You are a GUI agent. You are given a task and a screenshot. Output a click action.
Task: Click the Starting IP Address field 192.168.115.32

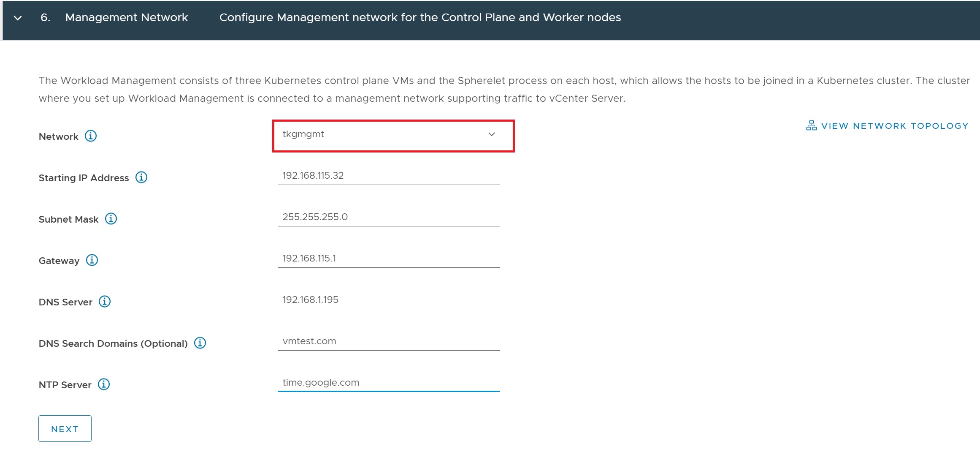point(388,176)
